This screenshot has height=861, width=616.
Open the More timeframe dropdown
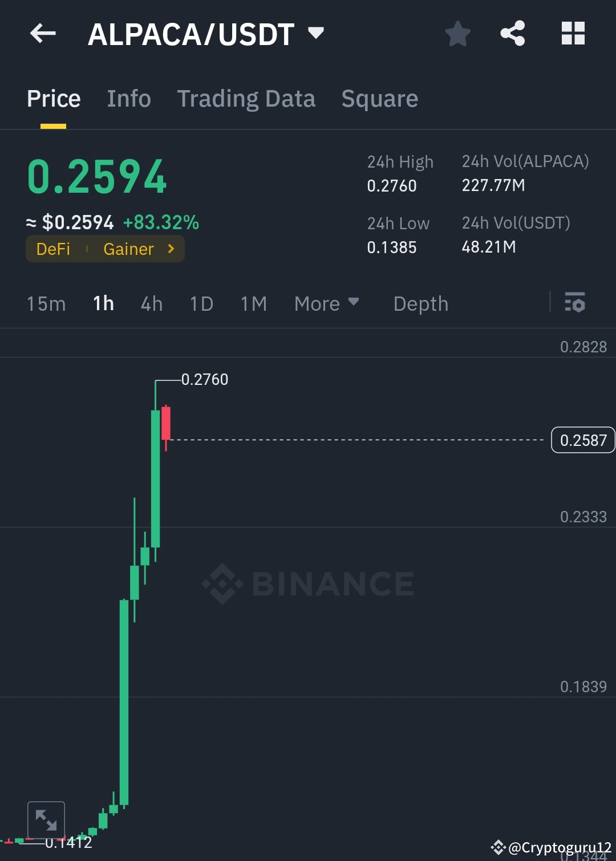[x=326, y=304]
